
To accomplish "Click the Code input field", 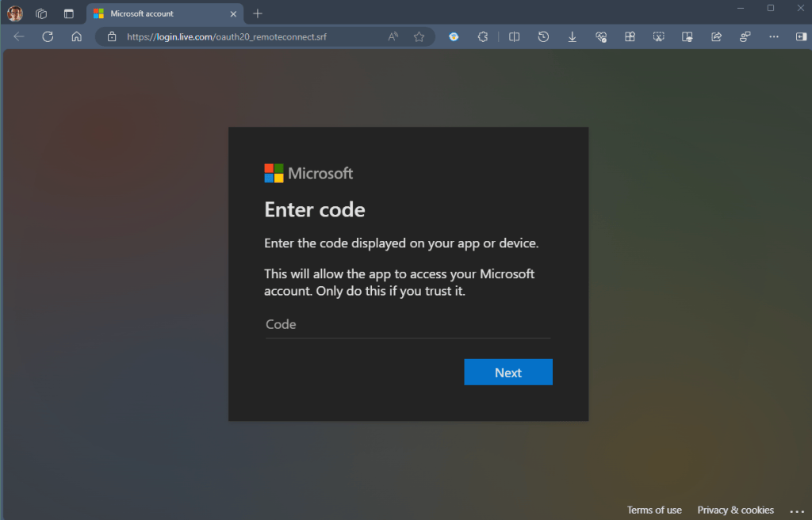I will click(407, 324).
